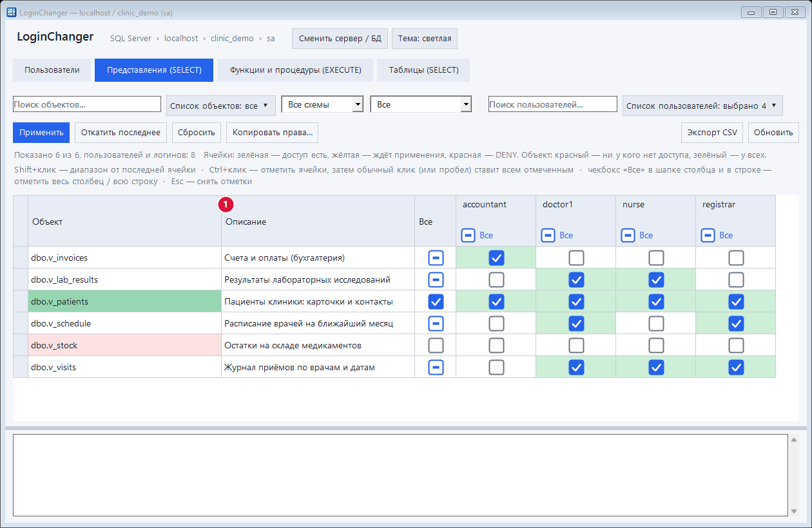Image resolution: width=812 pixels, height=528 pixels.
Task: Check registrar access for dbo.v_lab_results
Action: click(736, 280)
